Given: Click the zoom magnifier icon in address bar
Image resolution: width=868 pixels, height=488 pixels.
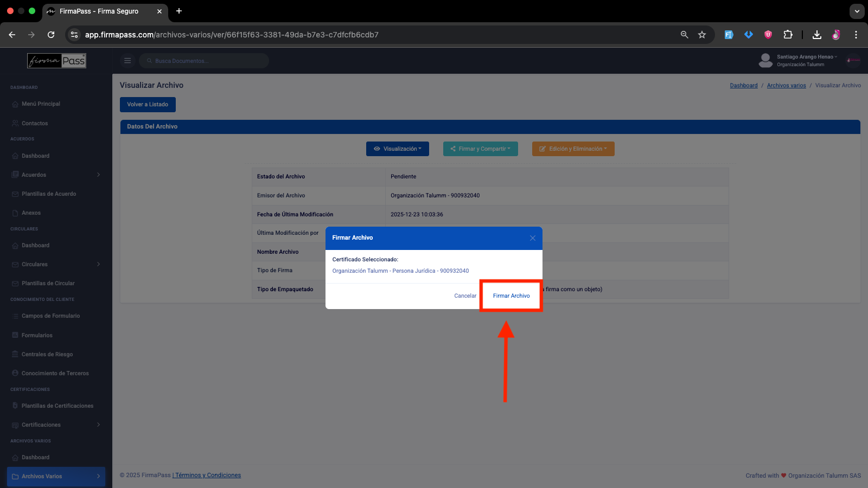Looking at the screenshot, I should point(684,35).
